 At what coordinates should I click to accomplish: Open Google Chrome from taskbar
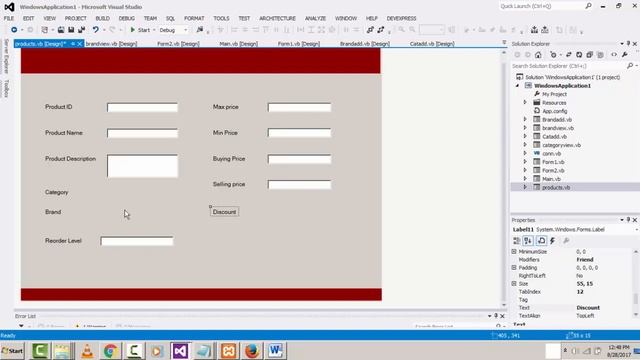click(x=110, y=351)
